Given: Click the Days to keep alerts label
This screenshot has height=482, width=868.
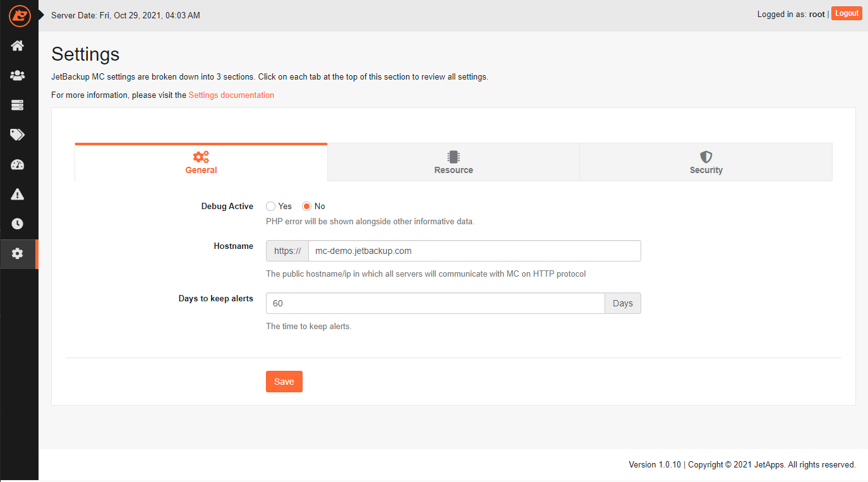Looking at the screenshot, I should 216,299.
